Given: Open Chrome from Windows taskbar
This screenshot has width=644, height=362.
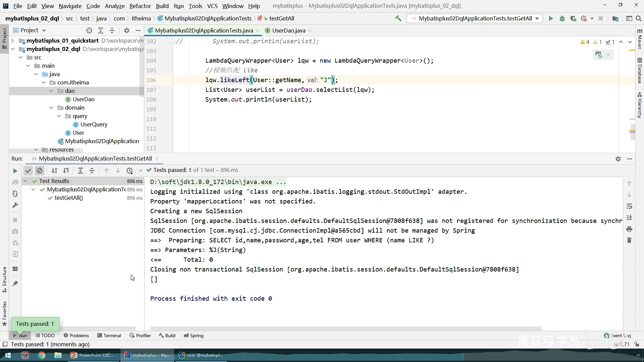Looking at the screenshot, I should pyautogui.click(x=42, y=355).
